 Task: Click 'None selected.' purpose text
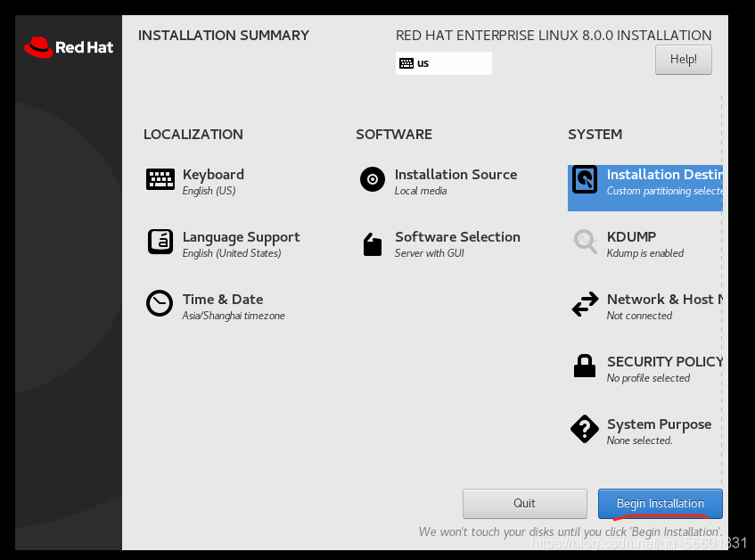pyautogui.click(x=639, y=441)
